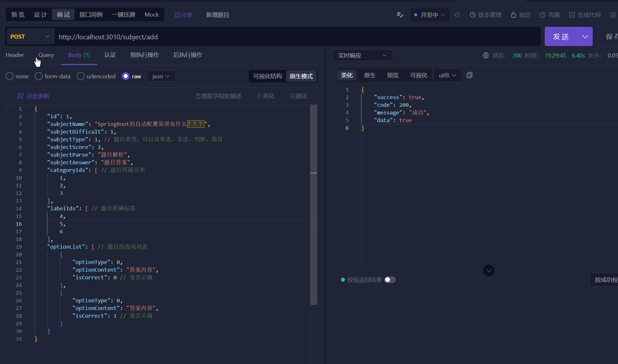Image resolution: width=618 pixels, height=364 pixels.
Task: Click the body editor vertical scrollbar
Action: coord(314,205)
